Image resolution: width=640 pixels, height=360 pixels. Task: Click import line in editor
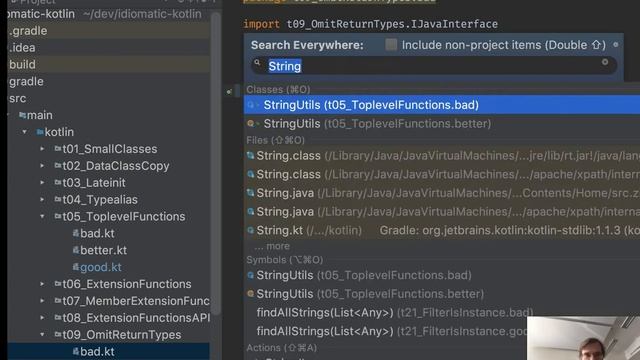(x=370, y=24)
